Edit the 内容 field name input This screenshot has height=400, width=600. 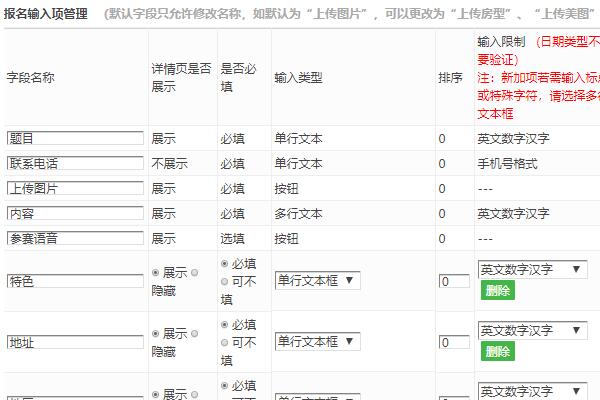point(75,213)
